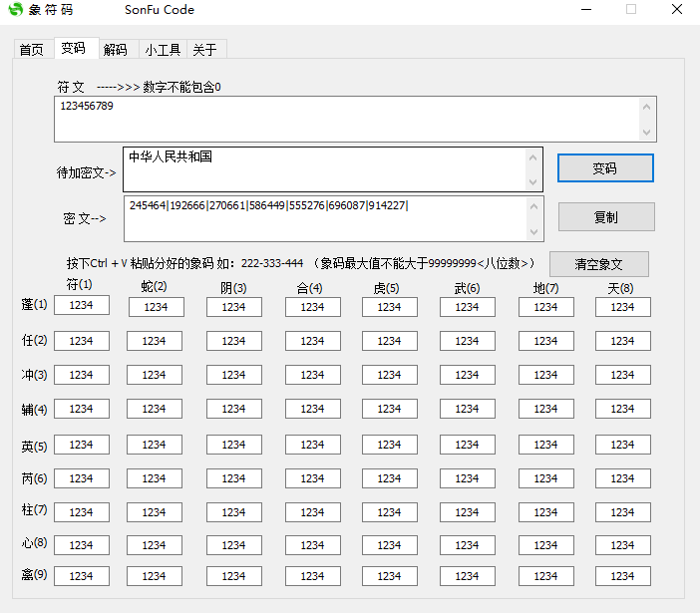This screenshot has height=613, width=700.
Task: Select the cell at row 辅(4), column 阴(3)
Action: coord(234,409)
